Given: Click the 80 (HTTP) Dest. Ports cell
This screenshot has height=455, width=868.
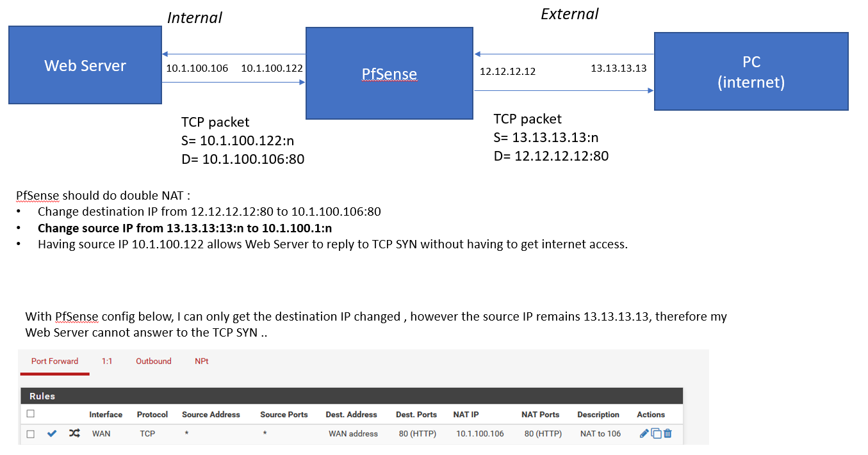Looking at the screenshot, I should click(x=417, y=434).
